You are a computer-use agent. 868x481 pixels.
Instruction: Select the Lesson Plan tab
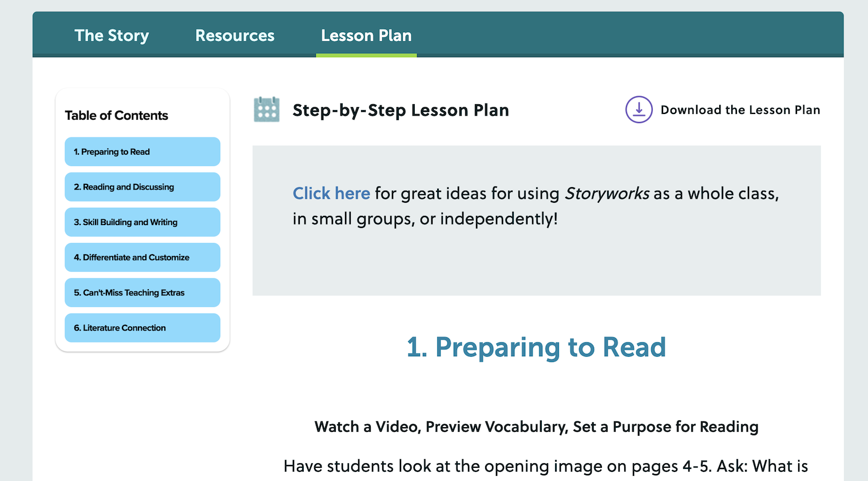pos(366,36)
